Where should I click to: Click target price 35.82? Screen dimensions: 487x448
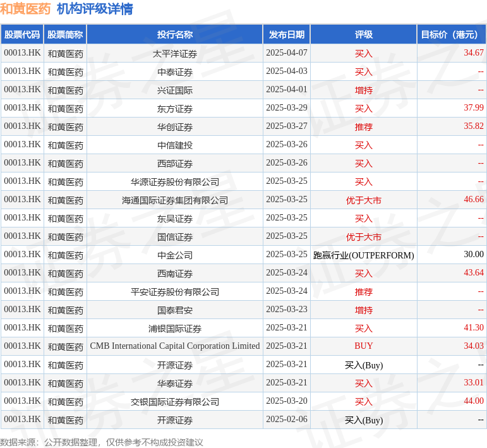[474, 126]
